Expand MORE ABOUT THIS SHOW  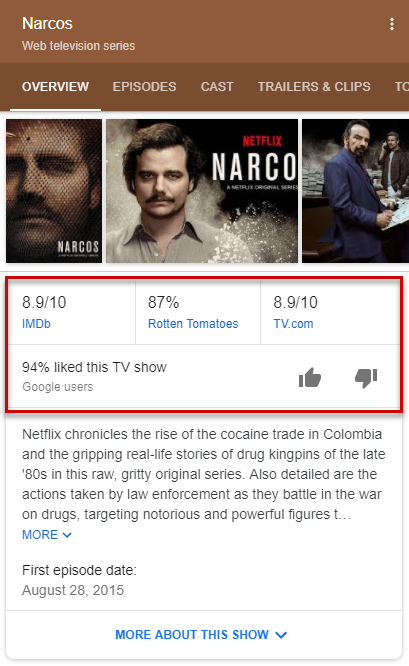201,635
